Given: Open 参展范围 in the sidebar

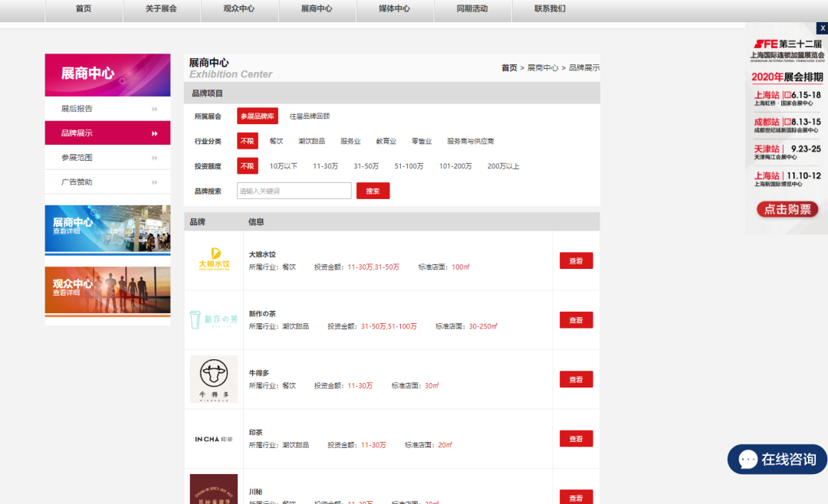Looking at the screenshot, I should [x=108, y=157].
